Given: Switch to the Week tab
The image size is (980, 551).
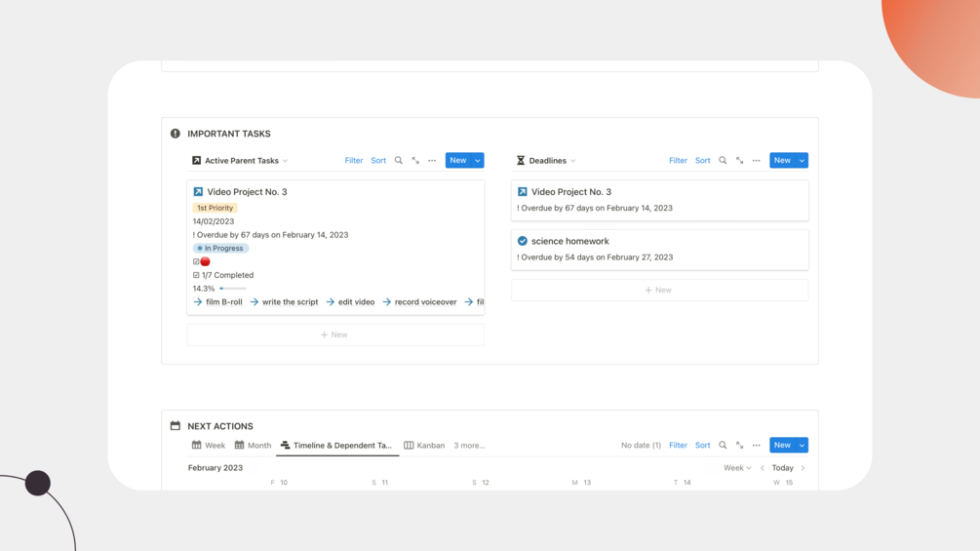Looking at the screenshot, I should pyautogui.click(x=208, y=446).
